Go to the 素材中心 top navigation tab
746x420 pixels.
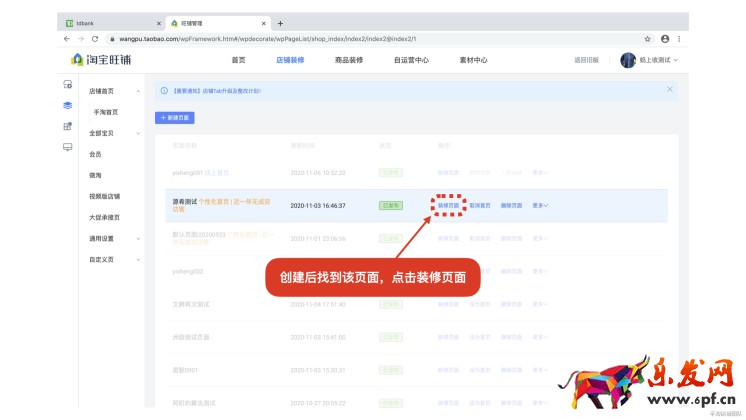(473, 60)
